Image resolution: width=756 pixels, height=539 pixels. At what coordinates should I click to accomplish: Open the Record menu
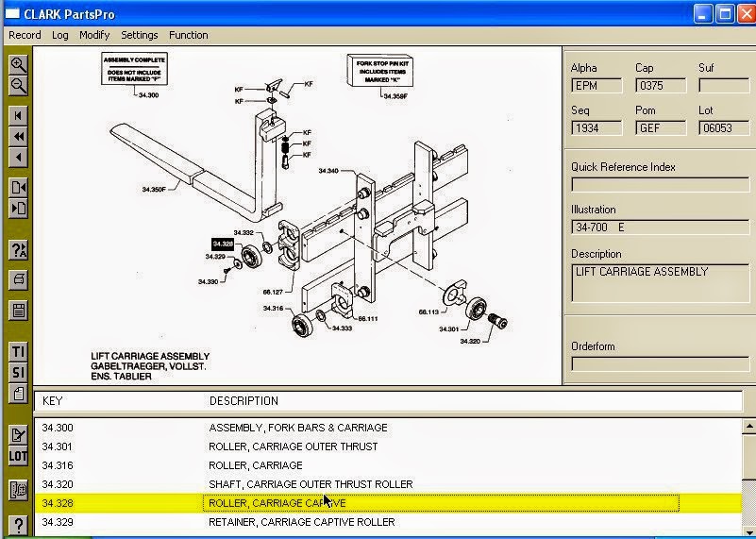[x=25, y=35]
